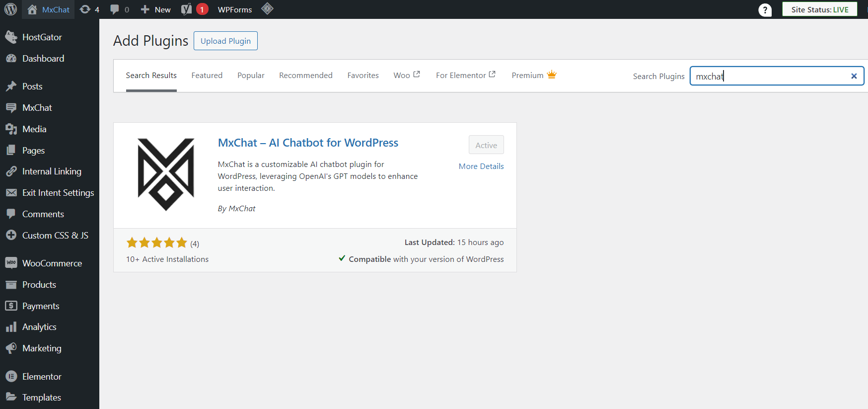The image size is (868, 409).
Task: Click the WPForms admin bar item
Action: (235, 9)
